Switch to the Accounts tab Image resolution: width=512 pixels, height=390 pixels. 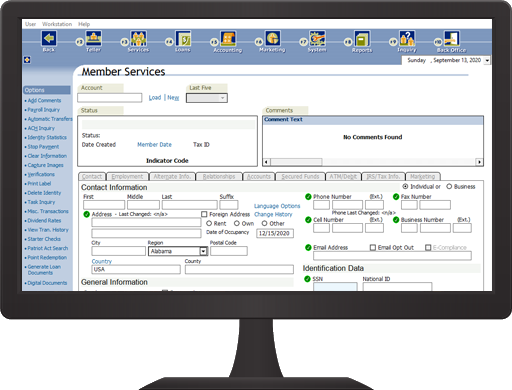click(x=259, y=176)
